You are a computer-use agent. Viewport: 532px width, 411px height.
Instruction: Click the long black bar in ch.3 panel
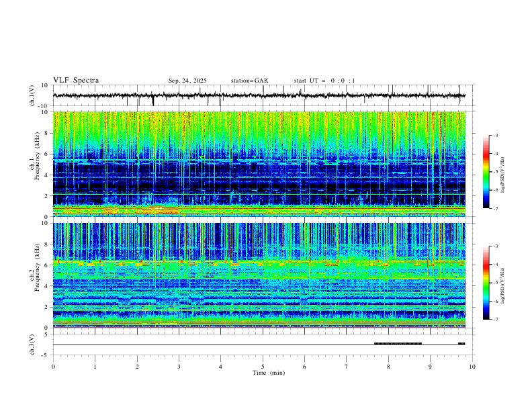pyautogui.click(x=398, y=344)
